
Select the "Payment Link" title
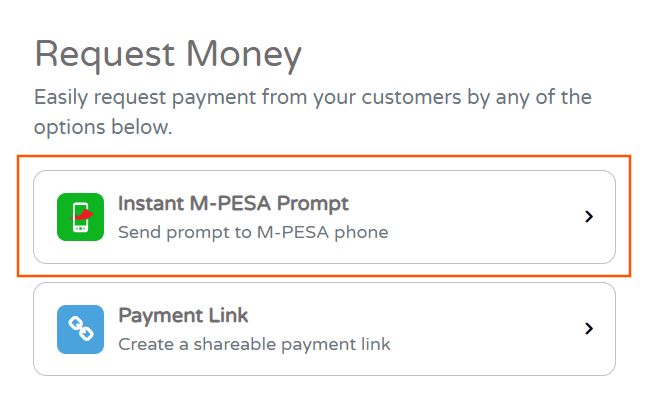point(183,316)
